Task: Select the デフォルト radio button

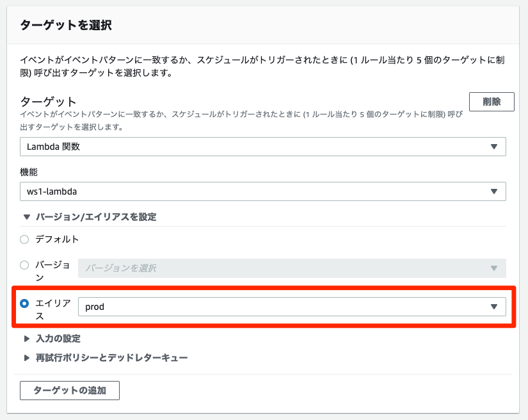Action: click(24, 239)
